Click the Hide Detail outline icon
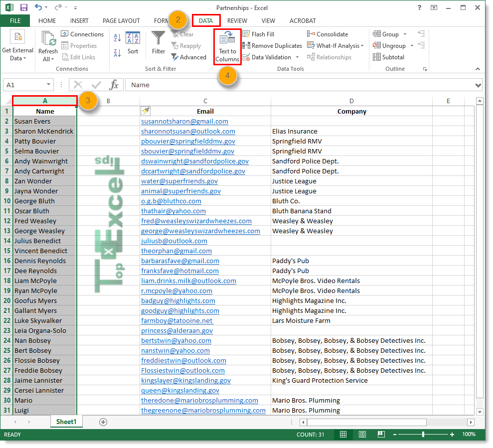 [421, 45]
